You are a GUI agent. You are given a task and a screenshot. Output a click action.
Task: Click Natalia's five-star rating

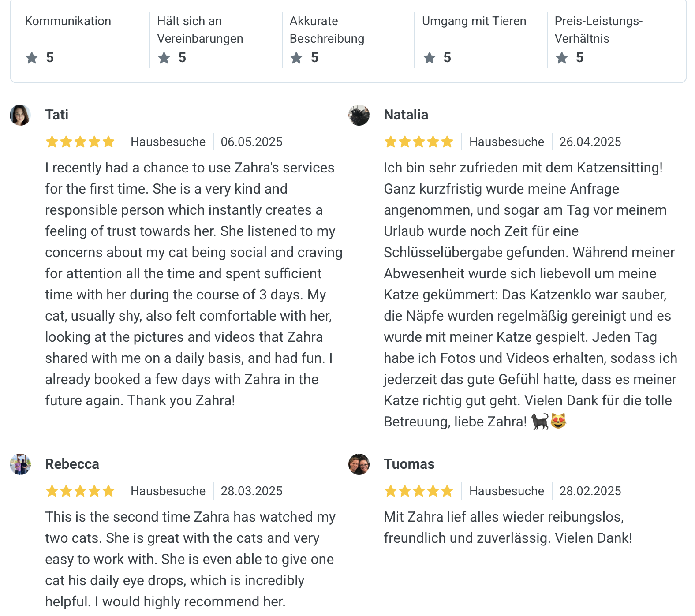point(418,142)
